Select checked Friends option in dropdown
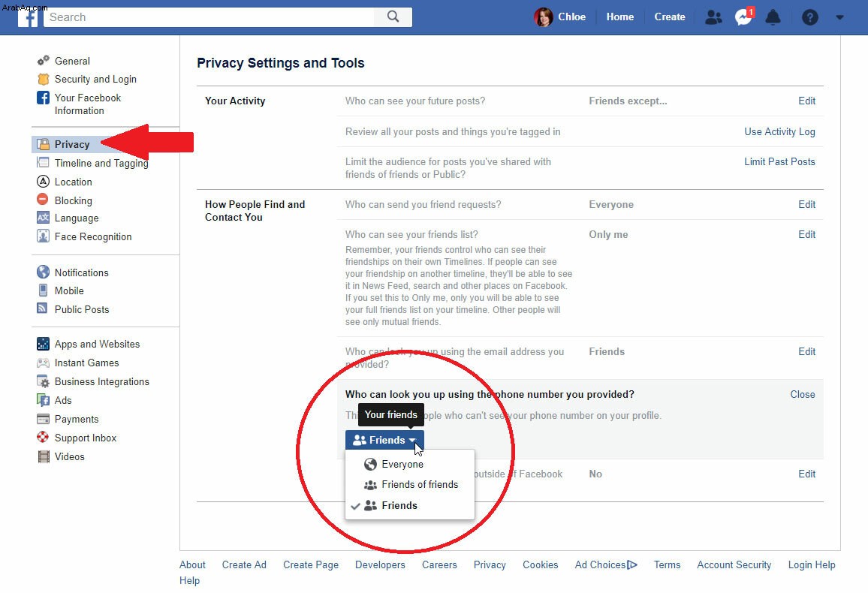Viewport: 868px width, 593px height. click(410, 506)
